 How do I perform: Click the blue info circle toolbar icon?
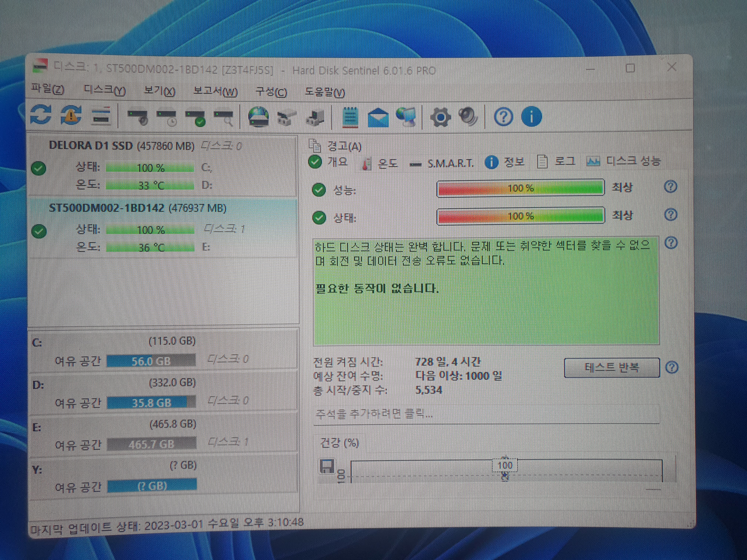coord(532,117)
